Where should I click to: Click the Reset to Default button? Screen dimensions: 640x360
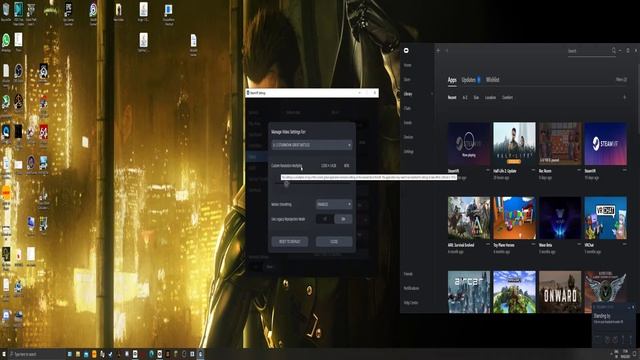click(x=290, y=242)
